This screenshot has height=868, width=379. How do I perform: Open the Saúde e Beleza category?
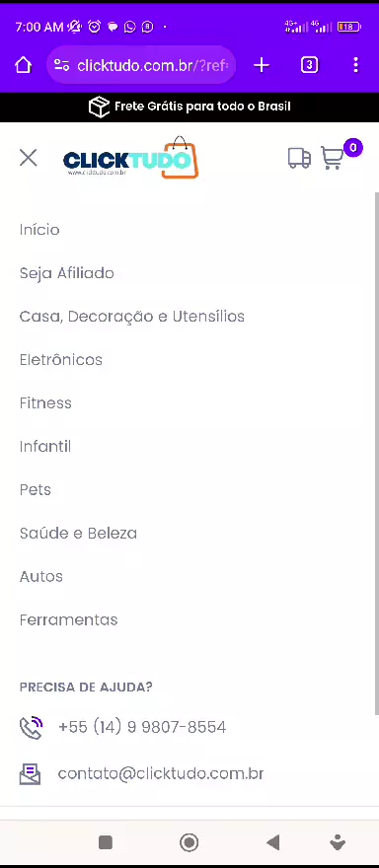[78, 533]
